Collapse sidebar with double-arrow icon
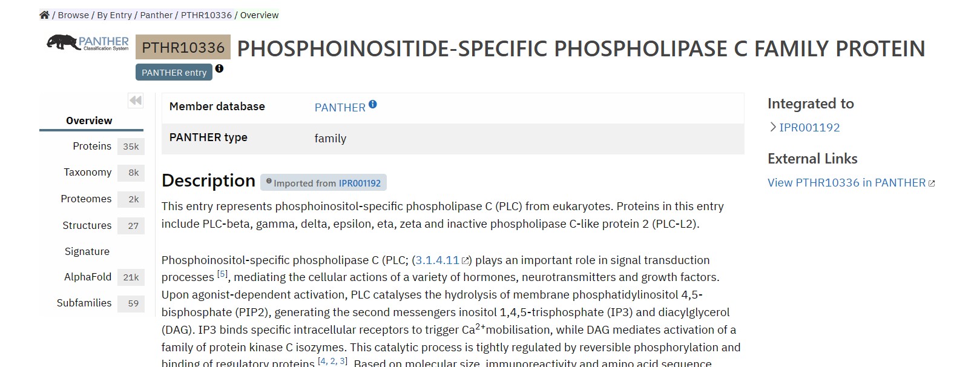Viewport: 980px width, 367px height. pos(136,101)
